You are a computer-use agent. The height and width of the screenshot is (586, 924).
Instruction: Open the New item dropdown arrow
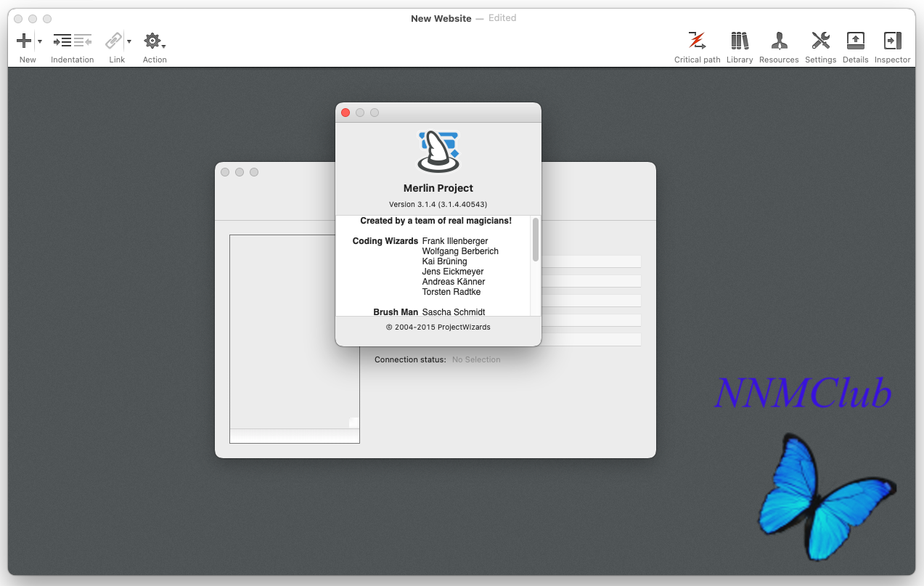coord(39,41)
